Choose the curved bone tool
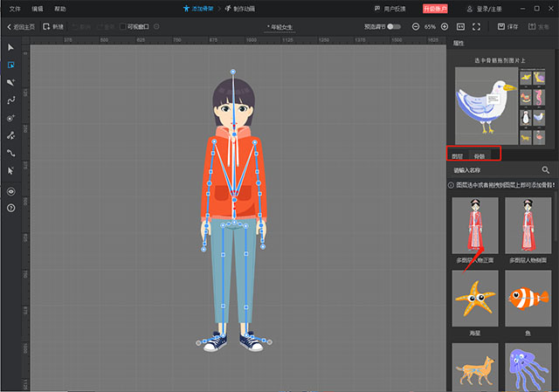The width and height of the screenshot is (559, 392). click(11, 100)
